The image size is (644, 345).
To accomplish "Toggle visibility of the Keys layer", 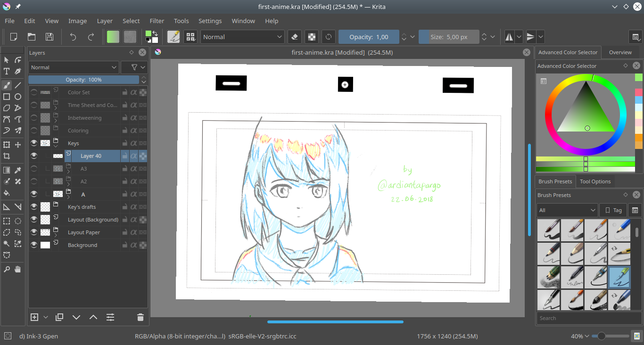I will [x=33, y=143].
